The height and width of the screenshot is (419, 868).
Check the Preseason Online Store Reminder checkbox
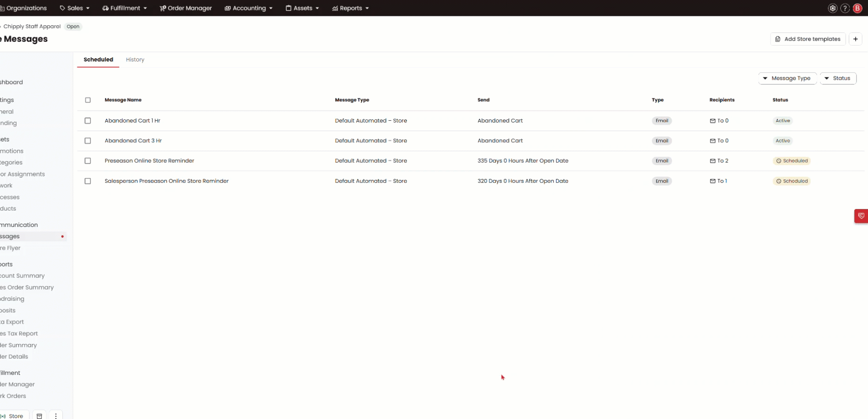[88, 161]
